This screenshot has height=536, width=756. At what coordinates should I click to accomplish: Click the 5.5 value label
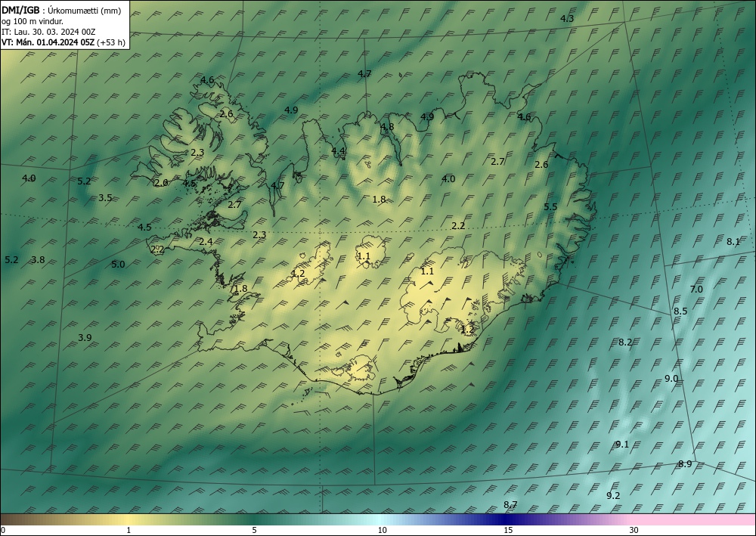[x=550, y=207]
